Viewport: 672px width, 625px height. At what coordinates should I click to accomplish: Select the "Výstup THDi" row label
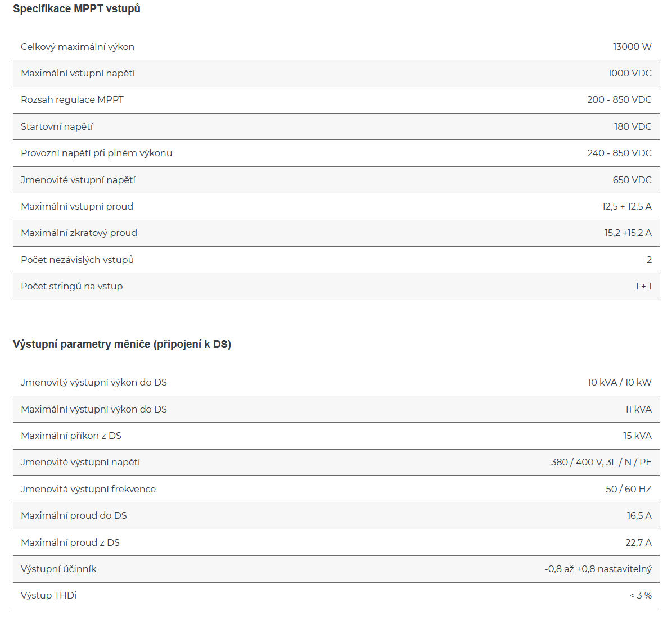click(48, 595)
